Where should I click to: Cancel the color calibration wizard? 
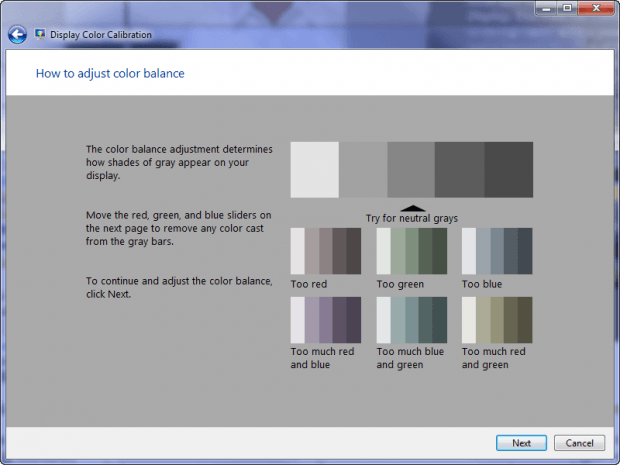point(579,443)
